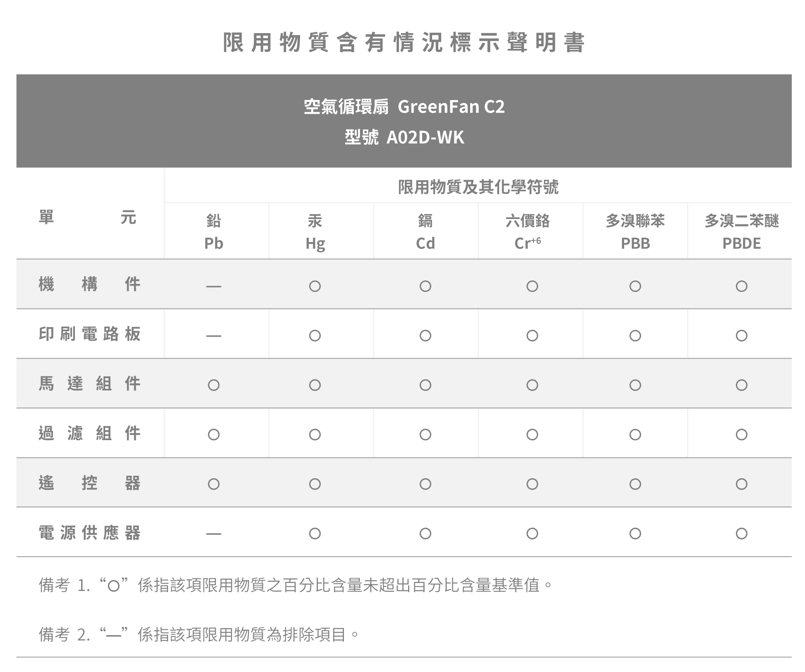Click the dash in 印刷電路板 Pb cell

214,336
